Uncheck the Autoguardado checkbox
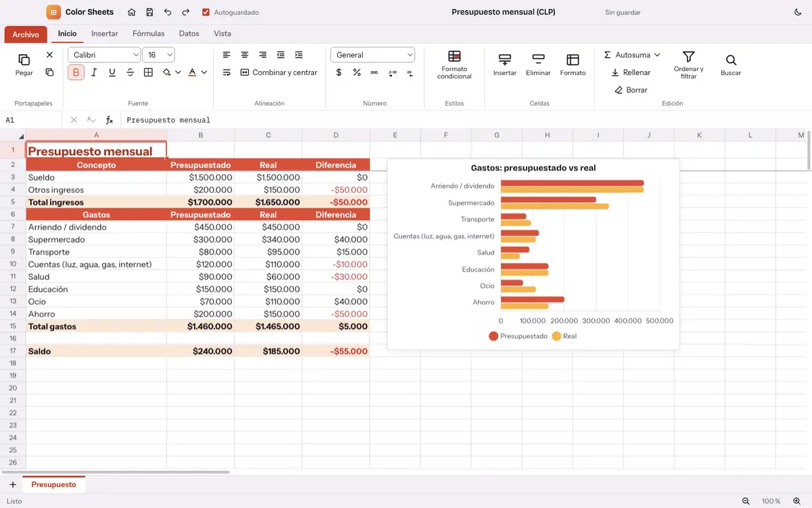This screenshot has width=812, height=508. pyautogui.click(x=206, y=12)
